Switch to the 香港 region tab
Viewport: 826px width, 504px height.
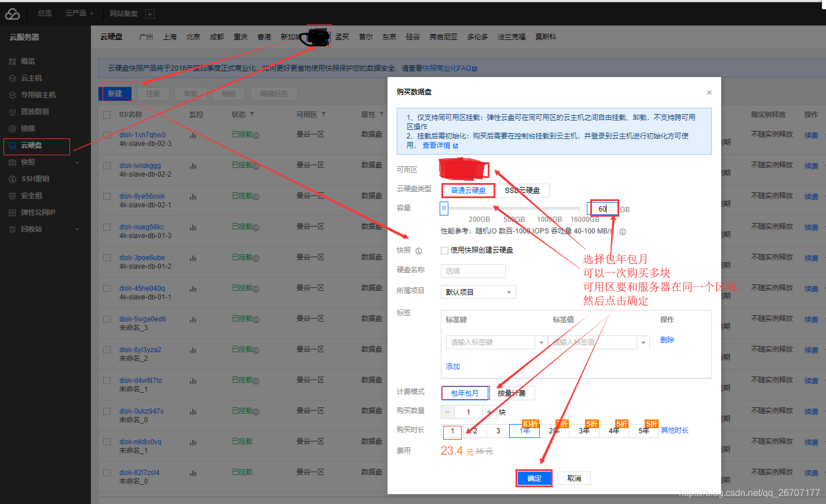click(x=264, y=36)
